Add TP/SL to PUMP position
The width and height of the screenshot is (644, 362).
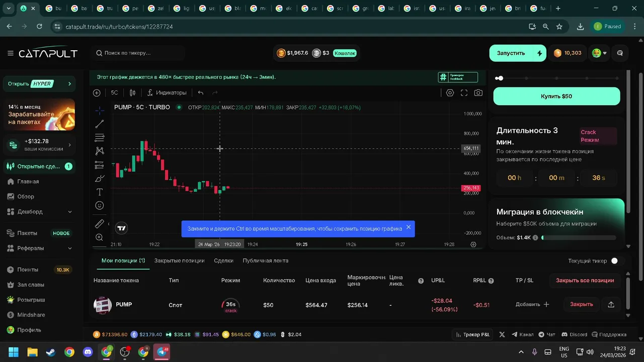pyautogui.click(x=532, y=304)
